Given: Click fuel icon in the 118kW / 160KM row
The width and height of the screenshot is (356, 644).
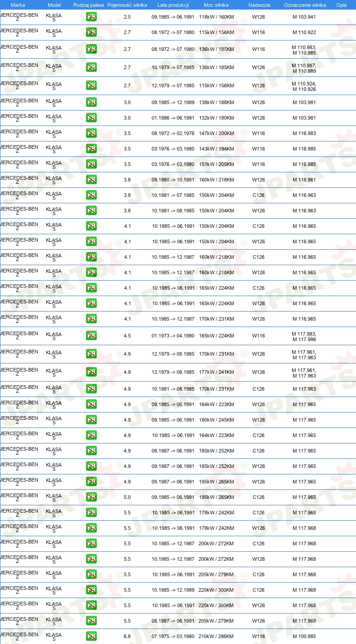Looking at the screenshot, I should pos(91,17).
